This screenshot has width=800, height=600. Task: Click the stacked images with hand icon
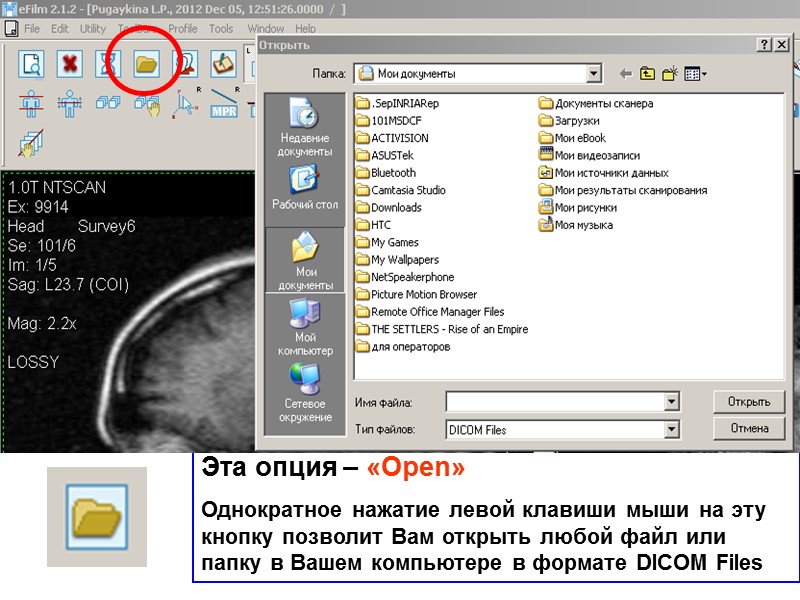[147, 106]
